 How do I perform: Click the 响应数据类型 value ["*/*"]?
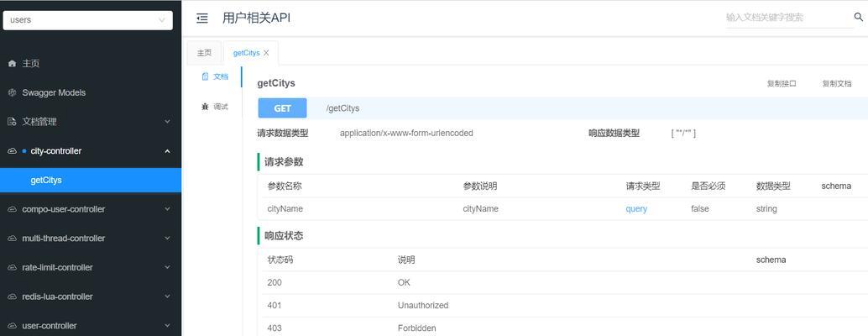pyautogui.click(x=683, y=133)
